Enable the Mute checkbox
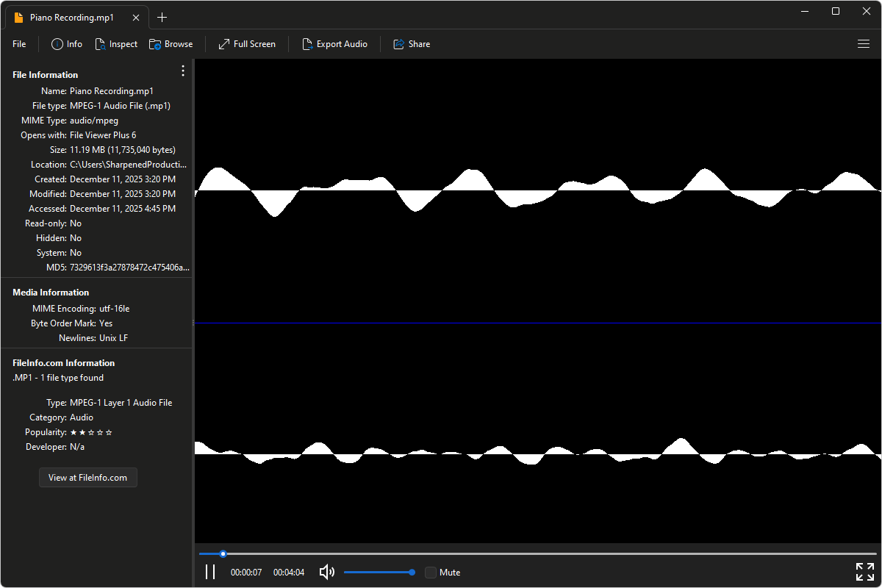The height and width of the screenshot is (588, 882). 430,572
